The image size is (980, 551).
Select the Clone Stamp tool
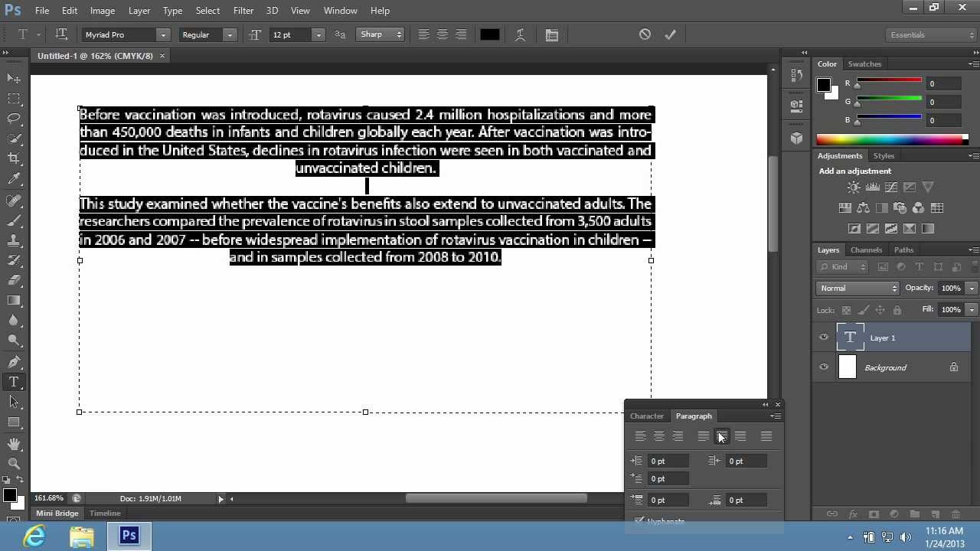tap(14, 240)
